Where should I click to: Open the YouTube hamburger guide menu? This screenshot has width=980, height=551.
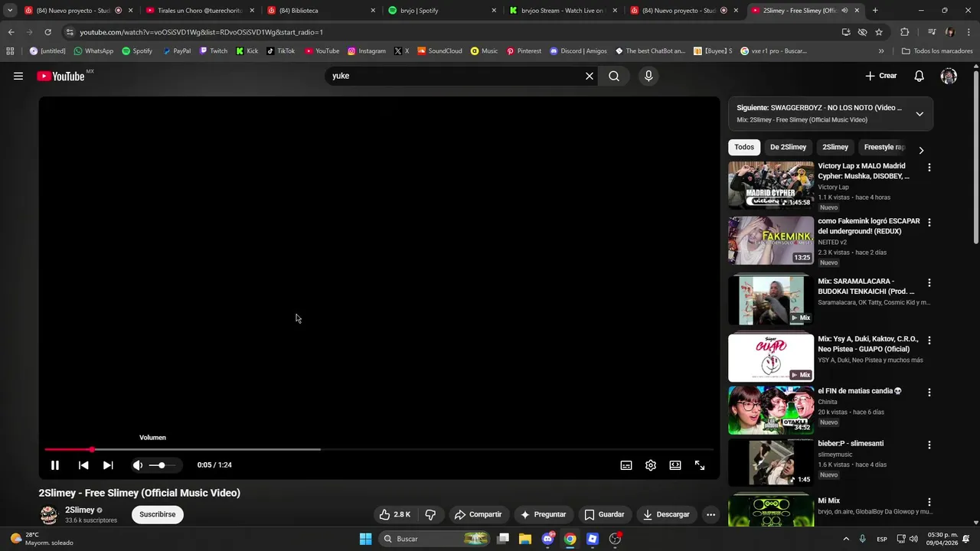click(18, 76)
